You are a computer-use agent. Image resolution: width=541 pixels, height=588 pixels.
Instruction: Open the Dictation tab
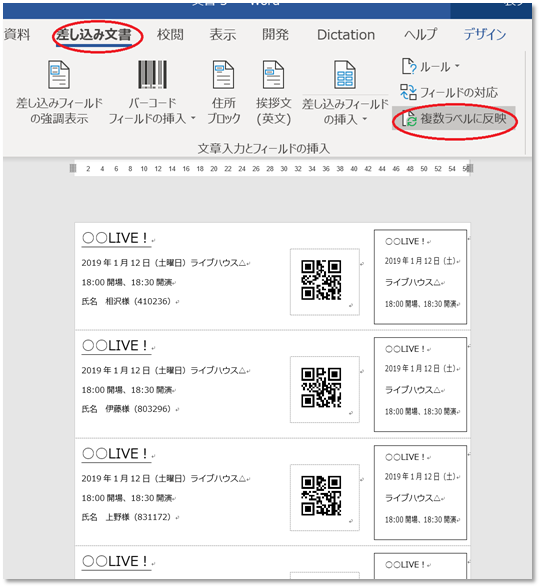(346, 35)
